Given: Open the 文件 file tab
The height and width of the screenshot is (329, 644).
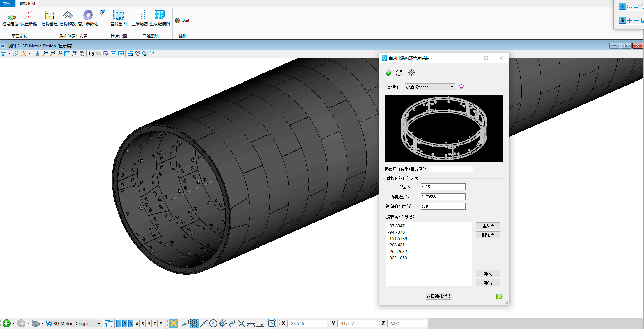Looking at the screenshot, I should 7,4.
